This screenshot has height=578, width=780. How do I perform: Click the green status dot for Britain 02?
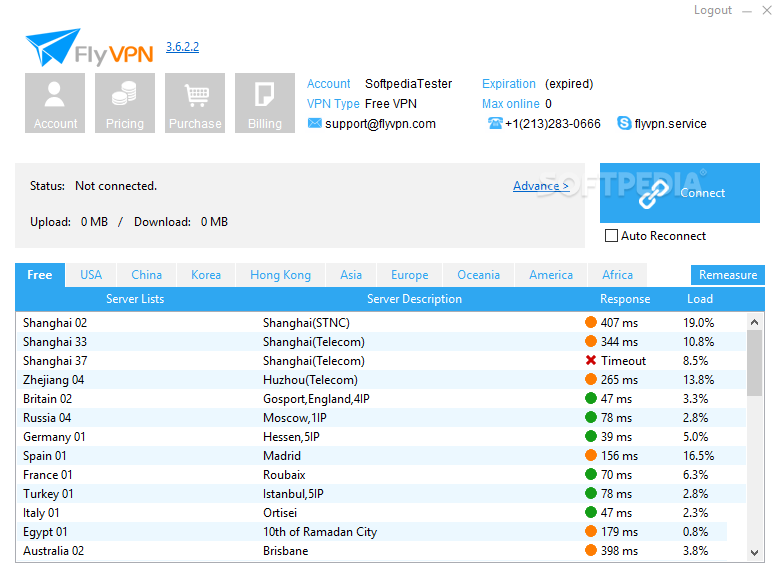[x=590, y=398]
